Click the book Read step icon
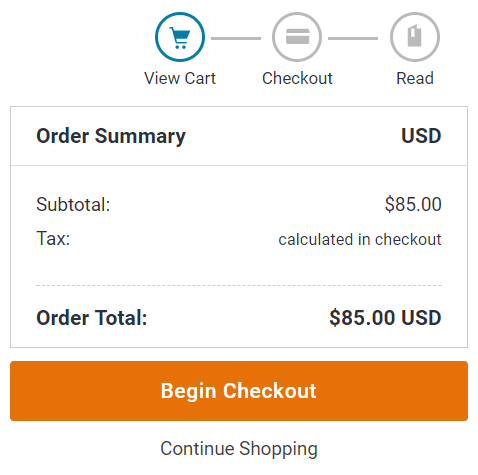Image resolution: width=478 pixels, height=475 pixels. (415, 37)
